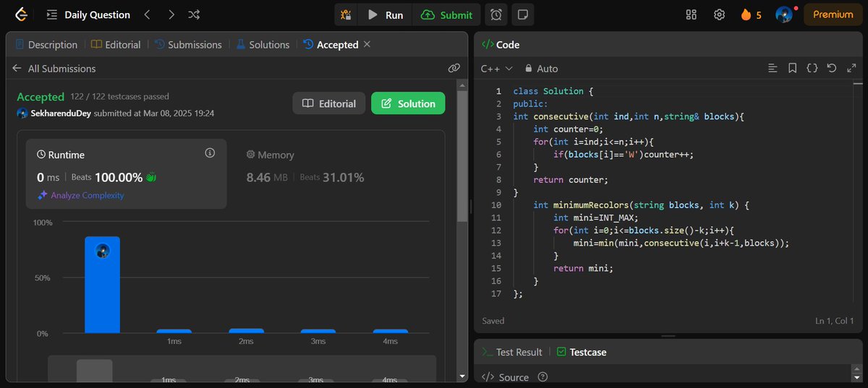The image size is (868, 388).
Task: Go back to All Submissions
Action: pyautogui.click(x=54, y=69)
